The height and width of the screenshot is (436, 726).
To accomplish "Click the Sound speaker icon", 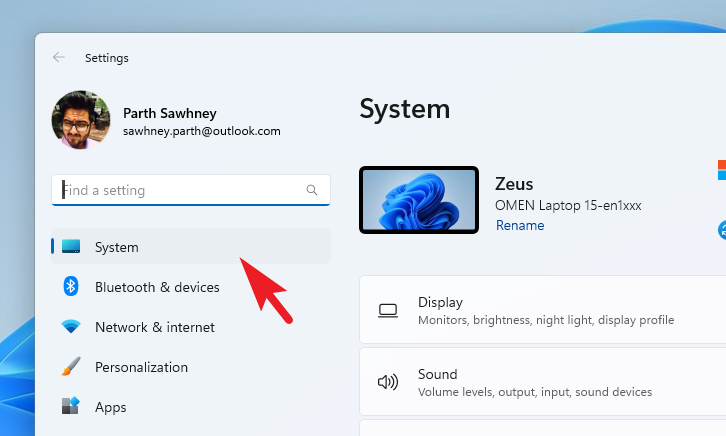I will 388,382.
